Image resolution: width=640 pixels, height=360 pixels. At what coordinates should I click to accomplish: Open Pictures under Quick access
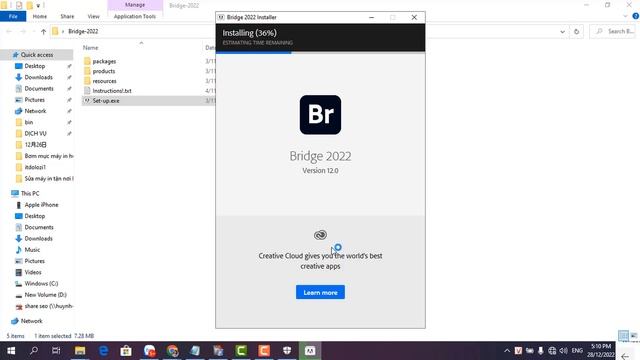pyautogui.click(x=34, y=100)
